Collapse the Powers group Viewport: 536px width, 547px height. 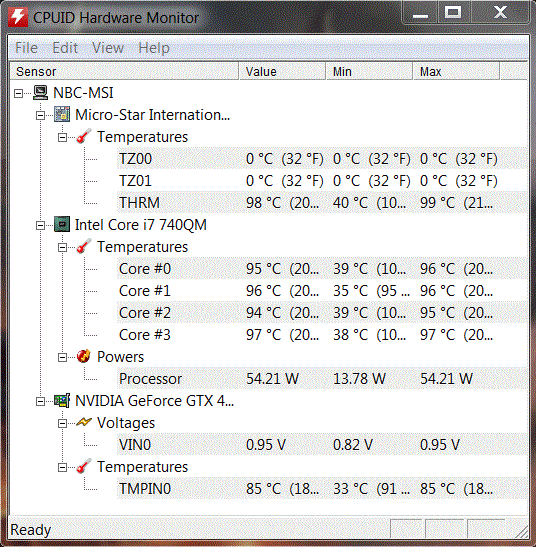62,357
